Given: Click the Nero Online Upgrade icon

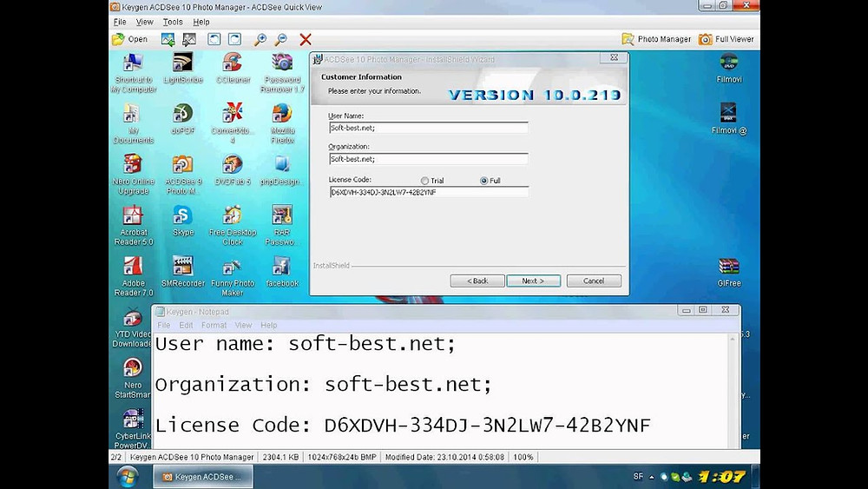Looking at the screenshot, I should click(x=133, y=175).
